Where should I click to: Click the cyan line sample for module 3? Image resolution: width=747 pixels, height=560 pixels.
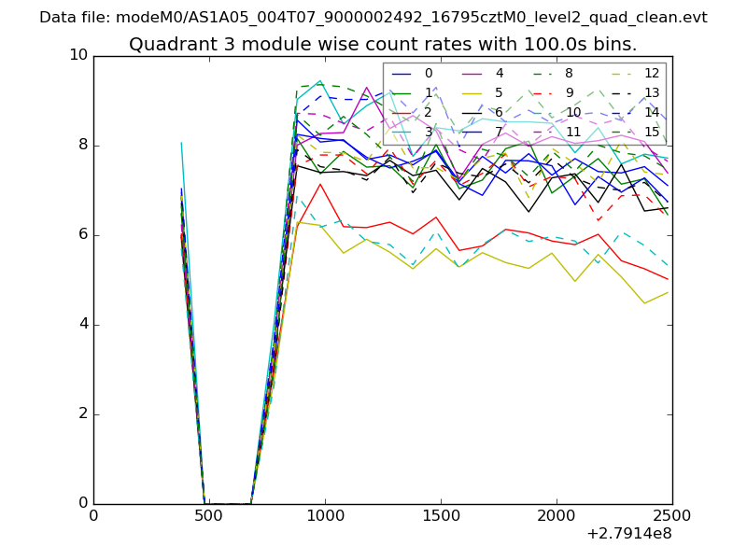click(402, 132)
